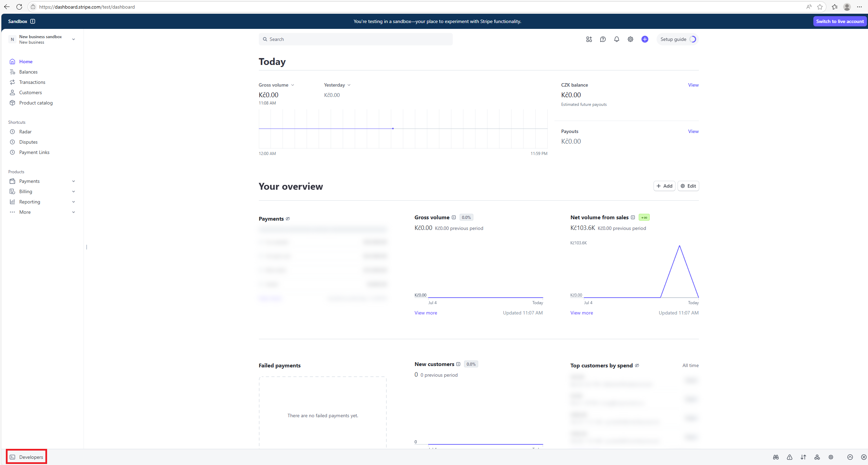Go to Home in sidebar

click(x=26, y=62)
